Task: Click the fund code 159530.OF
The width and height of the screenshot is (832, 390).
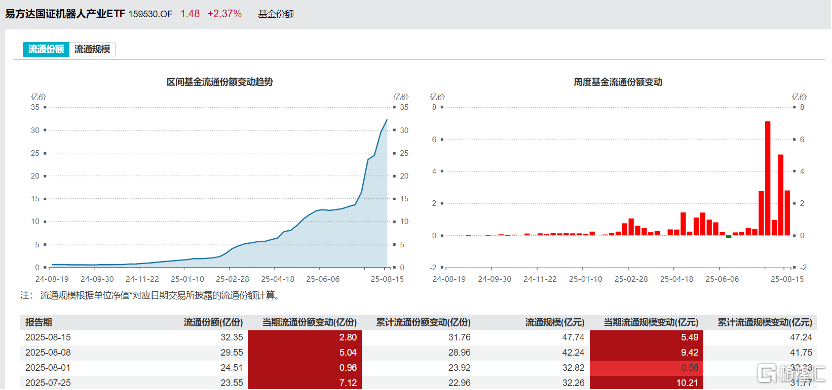Action: point(150,14)
